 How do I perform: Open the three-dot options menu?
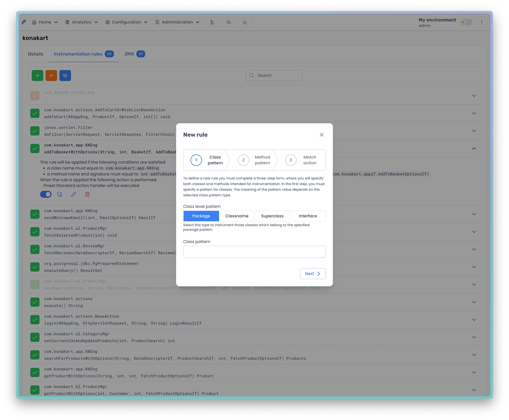(x=481, y=22)
